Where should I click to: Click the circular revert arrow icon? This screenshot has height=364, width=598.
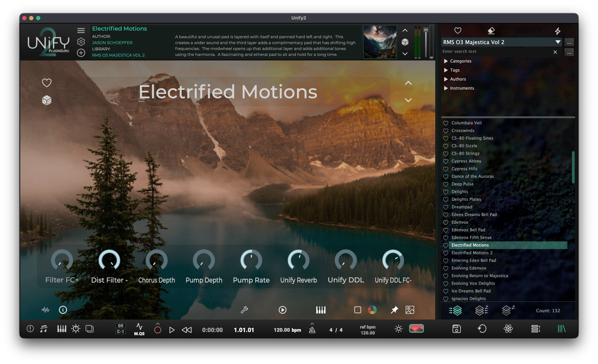pos(482,329)
